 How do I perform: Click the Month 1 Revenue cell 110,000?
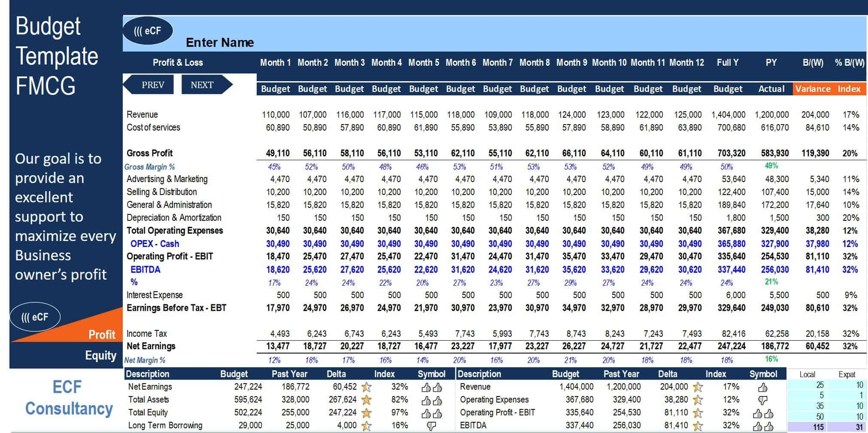[x=276, y=115]
